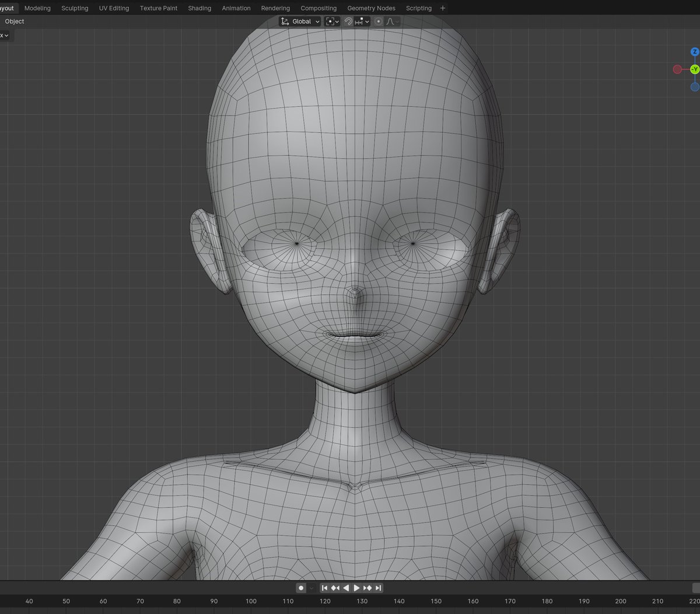
Task: Enable auto keyframing with the record button
Action: pyautogui.click(x=301, y=588)
